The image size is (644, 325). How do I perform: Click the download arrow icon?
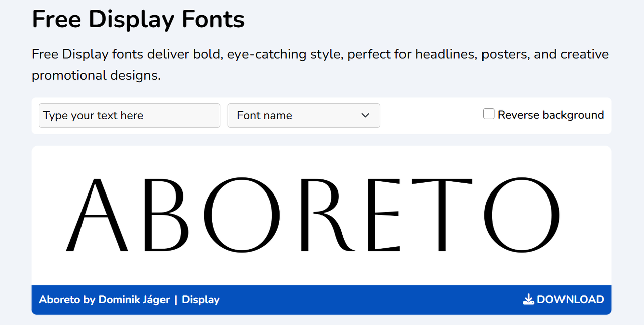528,300
